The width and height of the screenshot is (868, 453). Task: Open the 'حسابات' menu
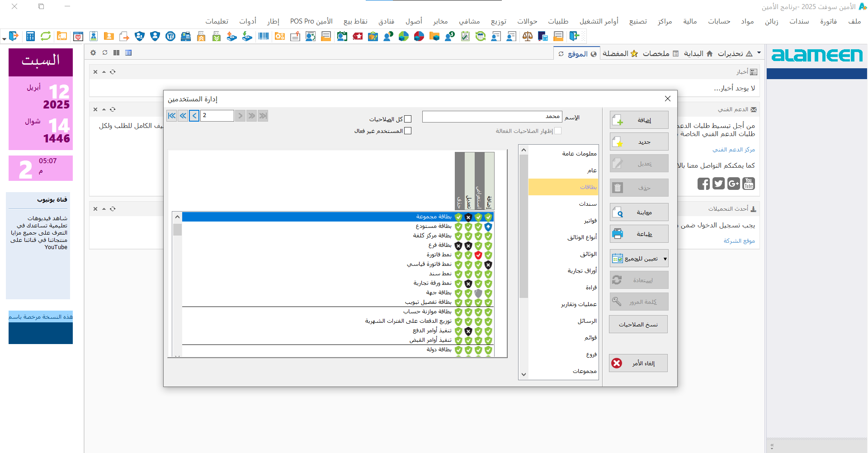[719, 21]
